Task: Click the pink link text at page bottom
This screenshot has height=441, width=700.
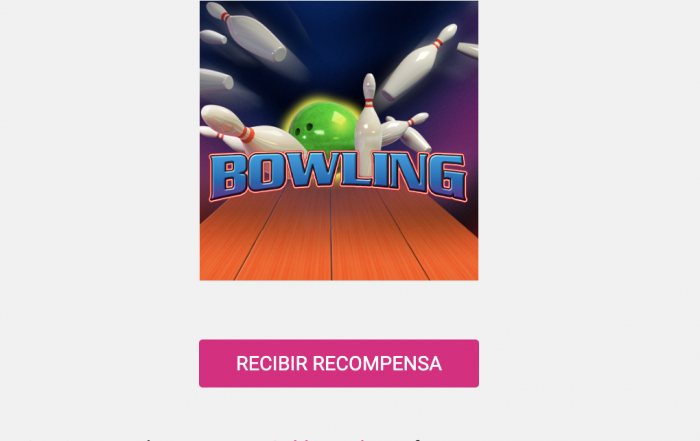Action: (329, 439)
